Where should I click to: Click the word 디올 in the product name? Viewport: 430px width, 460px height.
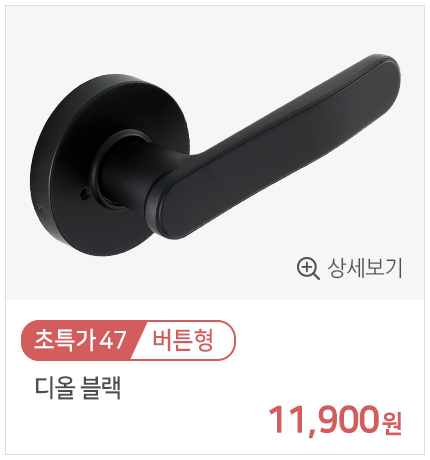[x=54, y=388]
